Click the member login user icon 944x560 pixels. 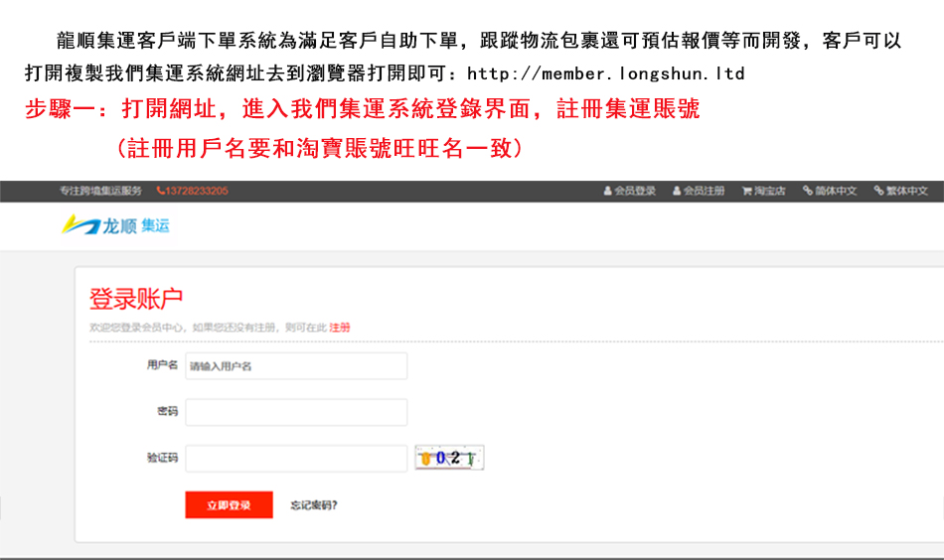coord(607,191)
